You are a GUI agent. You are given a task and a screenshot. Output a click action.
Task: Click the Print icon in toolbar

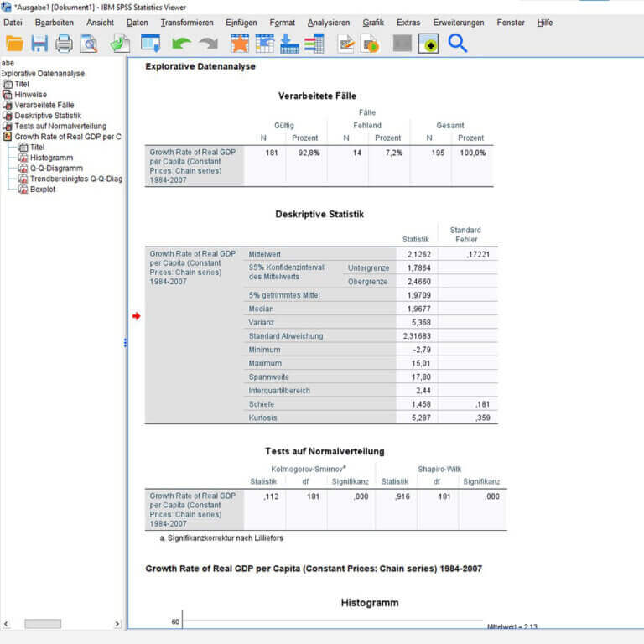click(x=65, y=44)
